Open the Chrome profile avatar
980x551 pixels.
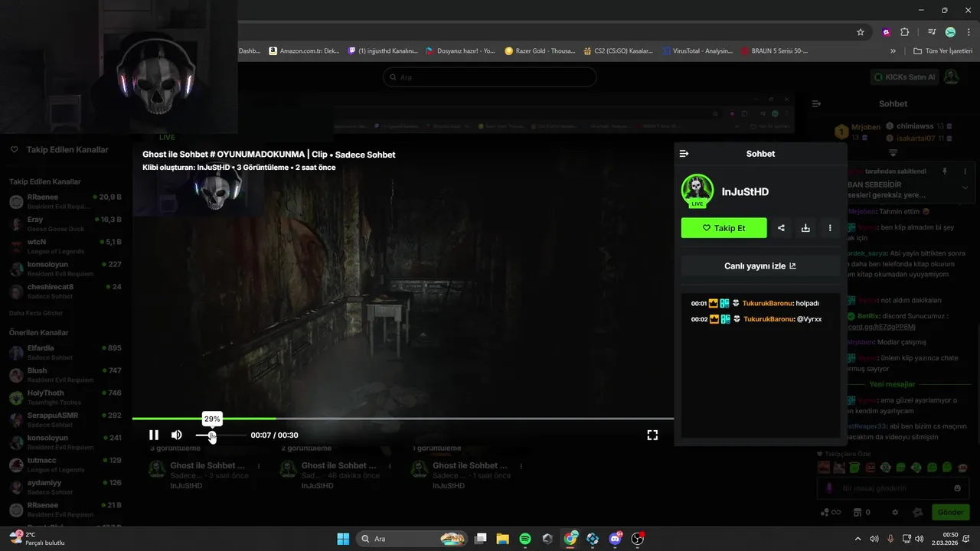950,32
